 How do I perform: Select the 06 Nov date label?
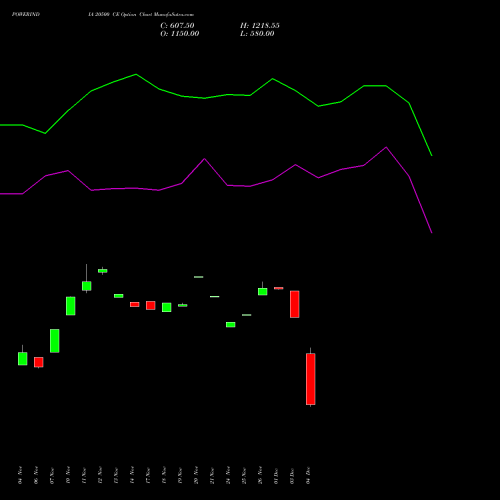36,475
